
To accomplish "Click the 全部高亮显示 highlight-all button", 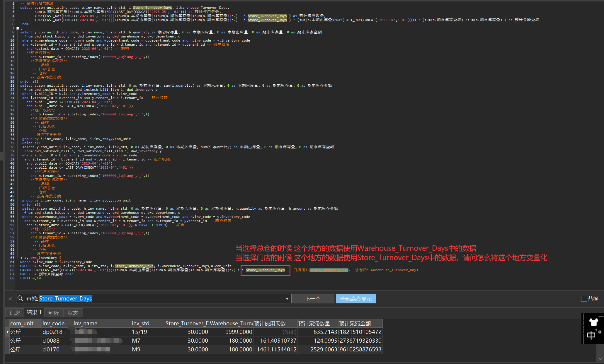I will 356,299.
